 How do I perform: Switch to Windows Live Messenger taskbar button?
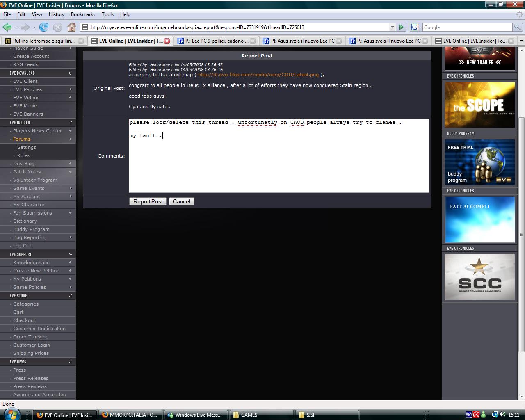coord(196,415)
